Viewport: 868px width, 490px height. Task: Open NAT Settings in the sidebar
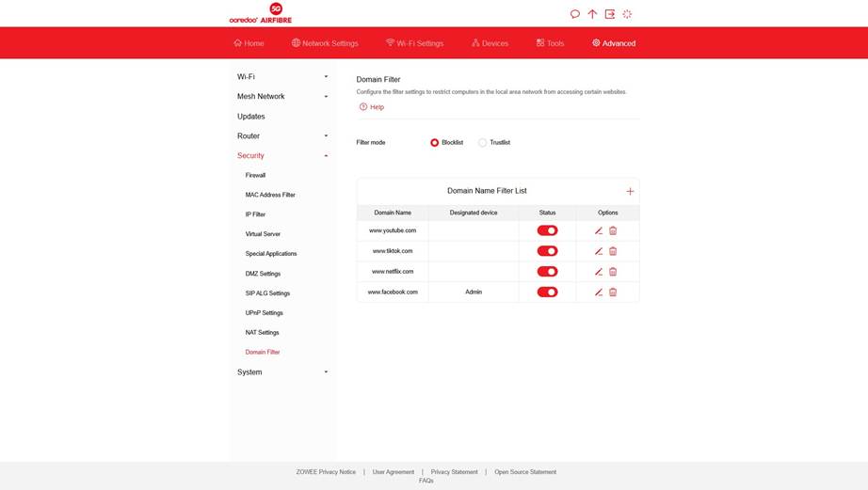(262, 332)
